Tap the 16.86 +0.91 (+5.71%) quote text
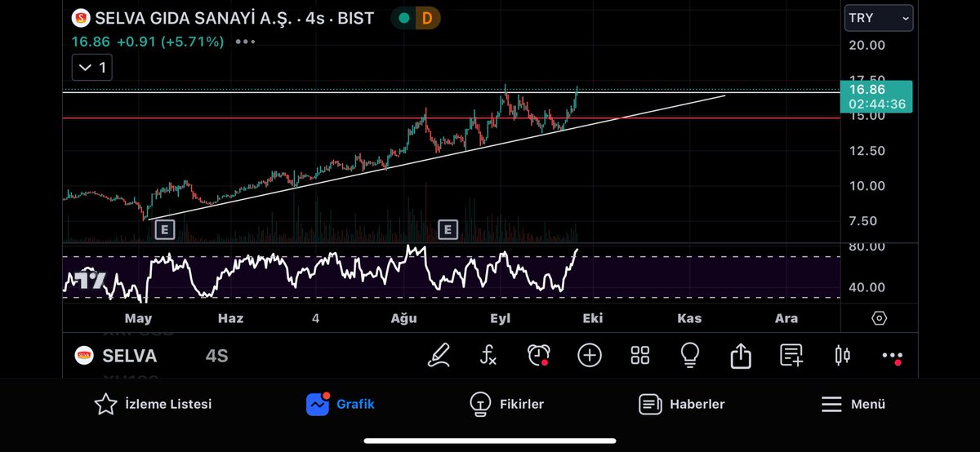980x452 pixels. tap(148, 42)
